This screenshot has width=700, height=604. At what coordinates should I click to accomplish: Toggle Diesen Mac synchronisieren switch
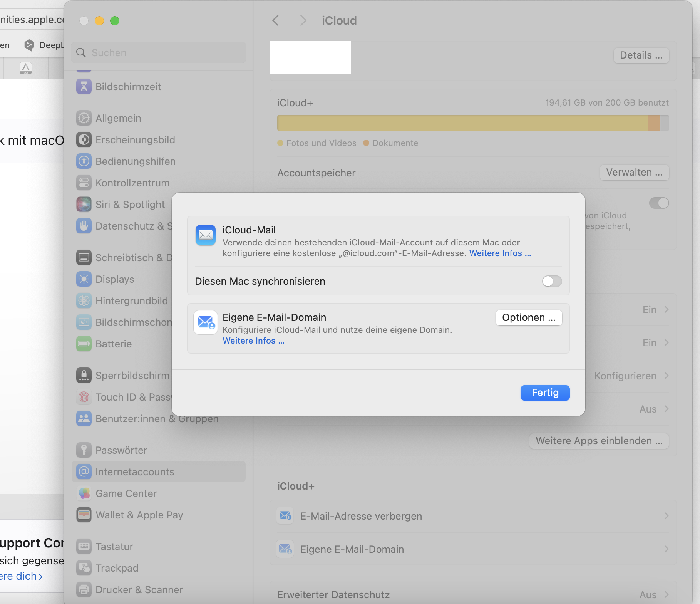tap(552, 281)
